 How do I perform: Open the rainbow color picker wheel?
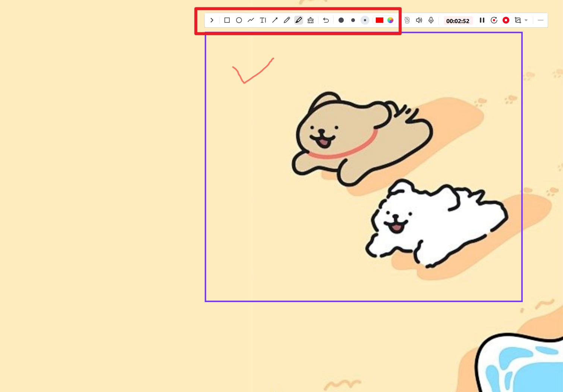pyautogui.click(x=390, y=20)
